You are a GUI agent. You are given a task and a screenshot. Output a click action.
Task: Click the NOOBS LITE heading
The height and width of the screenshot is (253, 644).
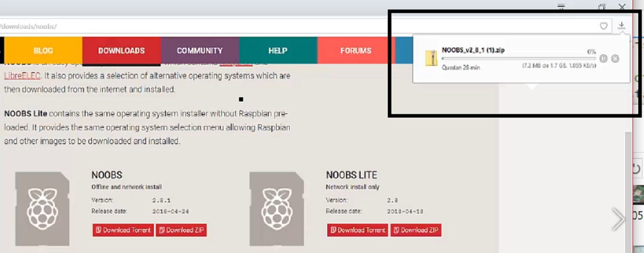[x=352, y=175]
